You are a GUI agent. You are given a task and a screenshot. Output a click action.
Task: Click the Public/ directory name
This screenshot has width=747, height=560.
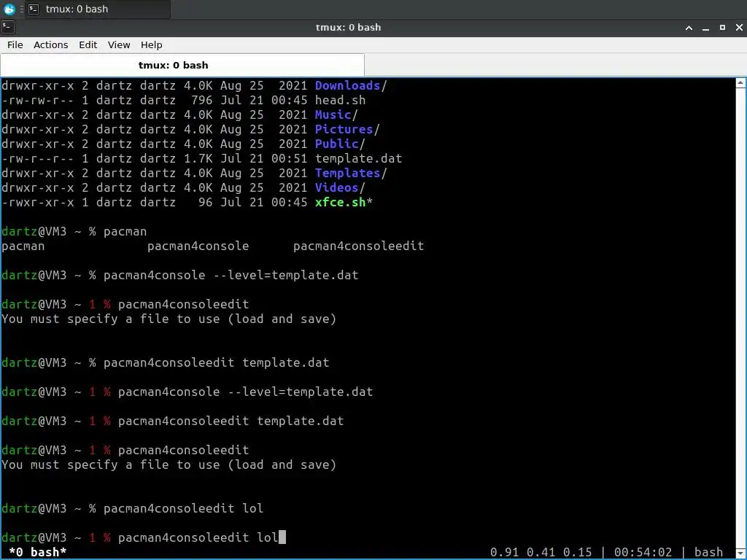[x=340, y=144]
